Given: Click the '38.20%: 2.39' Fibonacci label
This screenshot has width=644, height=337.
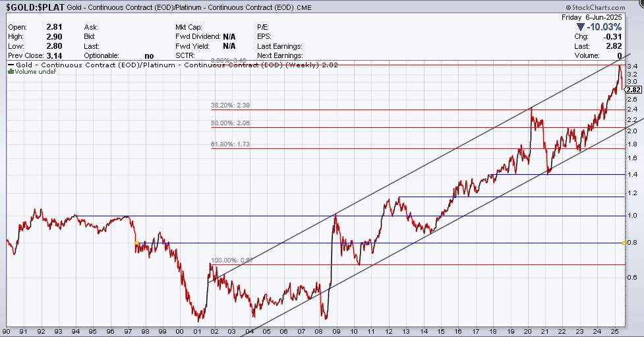Looking at the screenshot, I should pyautogui.click(x=231, y=106).
